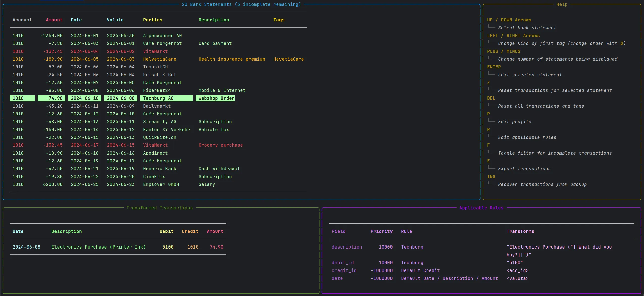Click Export transactions help text
Viewport: 644px width, 296px height.
click(x=524, y=169)
